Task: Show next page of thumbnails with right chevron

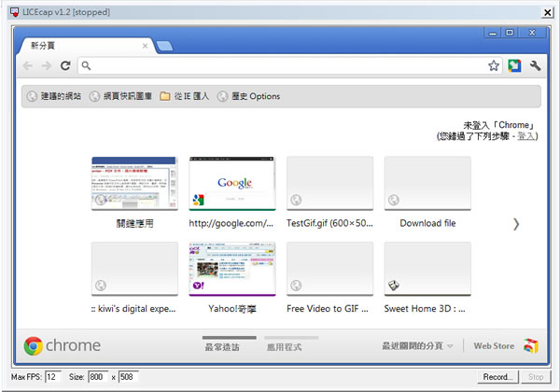Action: click(x=516, y=224)
